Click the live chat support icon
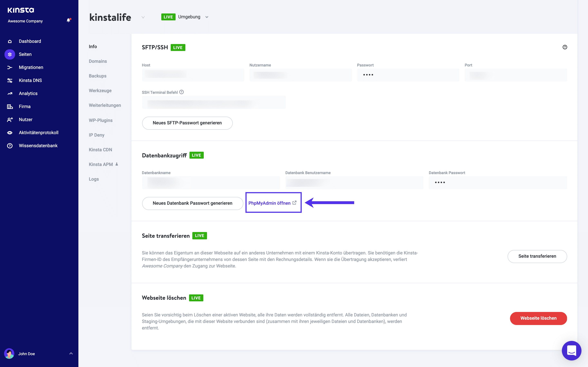588x367 pixels. pyautogui.click(x=572, y=351)
